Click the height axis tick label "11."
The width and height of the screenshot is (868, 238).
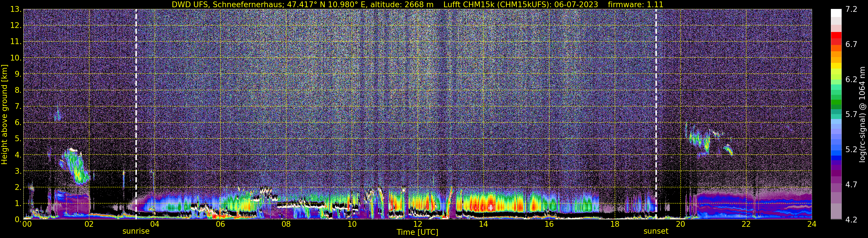tap(16, 42)
